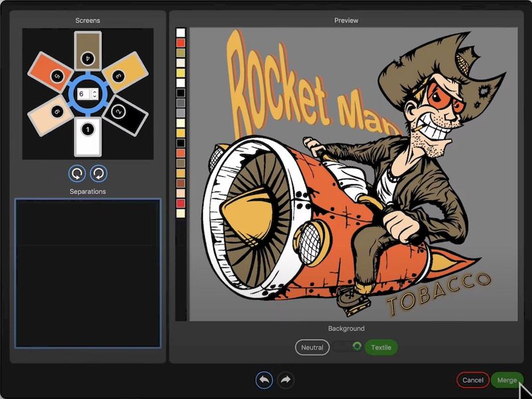Pick the red-orange swatch in the palette strip
This screenshot has width=532, height=399.
tap(180, 43)
